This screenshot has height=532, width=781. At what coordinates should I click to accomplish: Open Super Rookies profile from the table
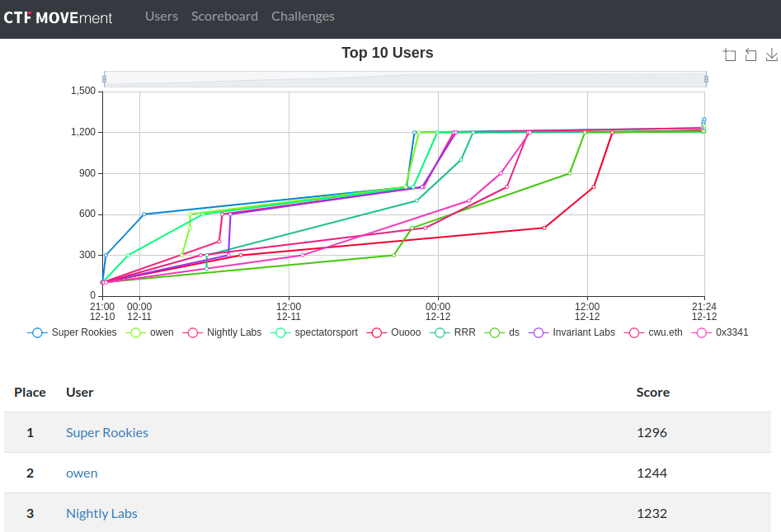point(107,432)
